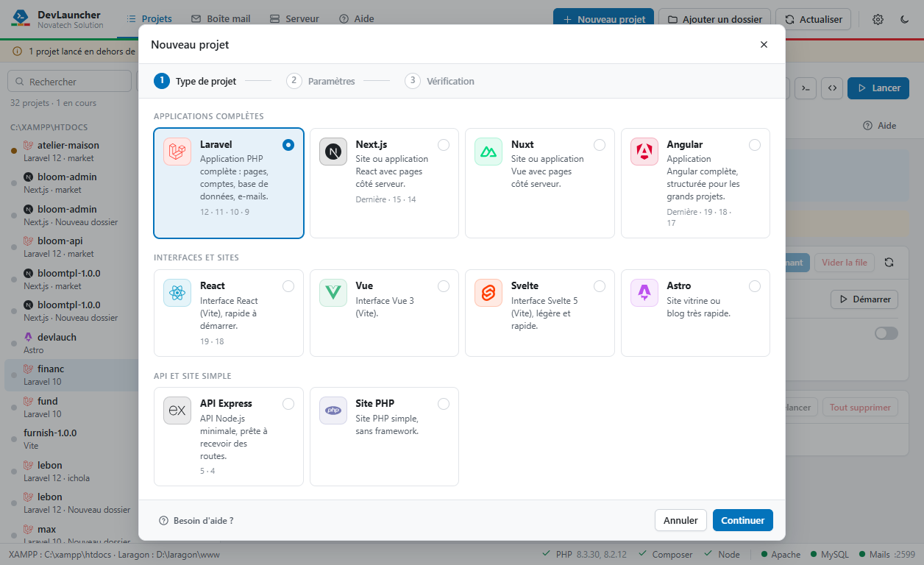Click the Laravel framework icon
The image size is (924, 565).
177,152
